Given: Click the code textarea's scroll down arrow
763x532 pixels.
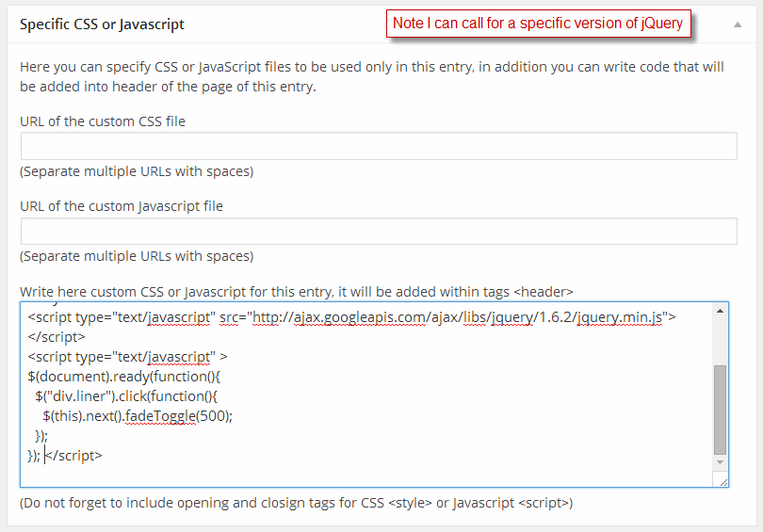Looking at the screenshot, I should 721,462.
